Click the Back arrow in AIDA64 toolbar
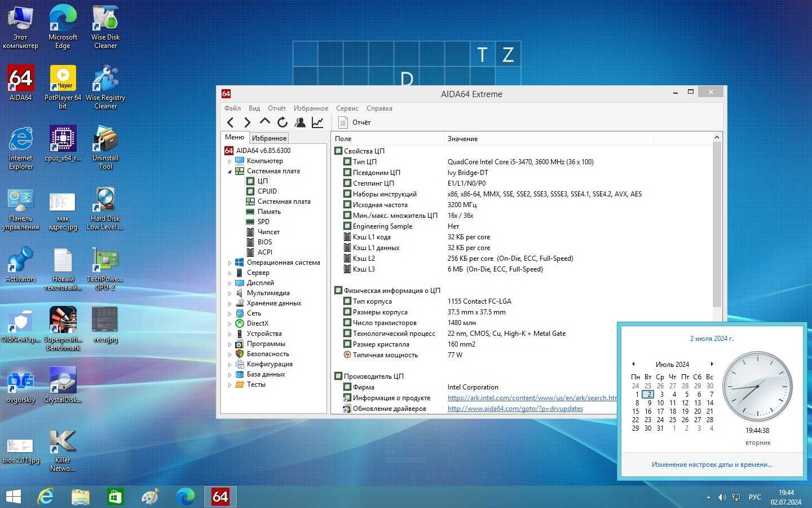The width and height of the screenshot is (812, 508). 230,122
